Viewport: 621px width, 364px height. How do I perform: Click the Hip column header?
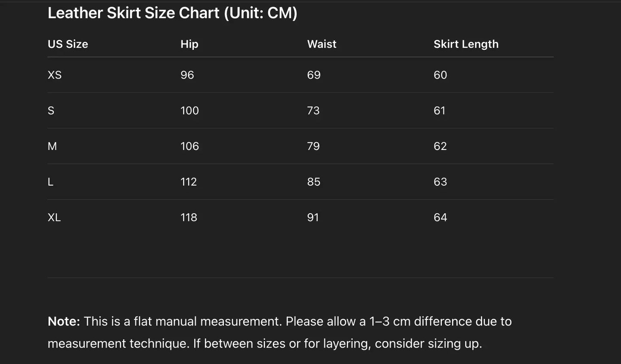click(x=189, y=44)
